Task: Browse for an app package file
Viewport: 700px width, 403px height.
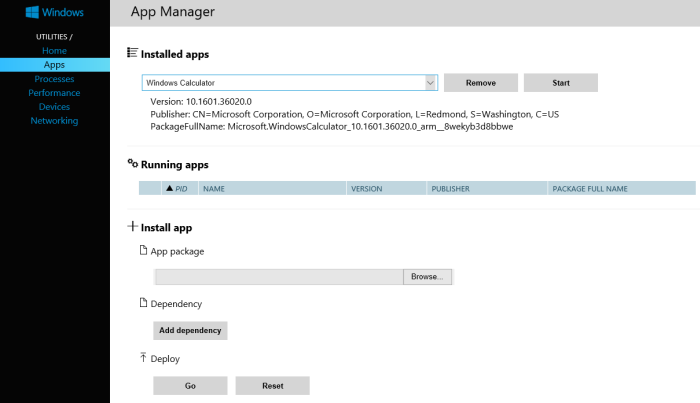Action: click(428, 276)
